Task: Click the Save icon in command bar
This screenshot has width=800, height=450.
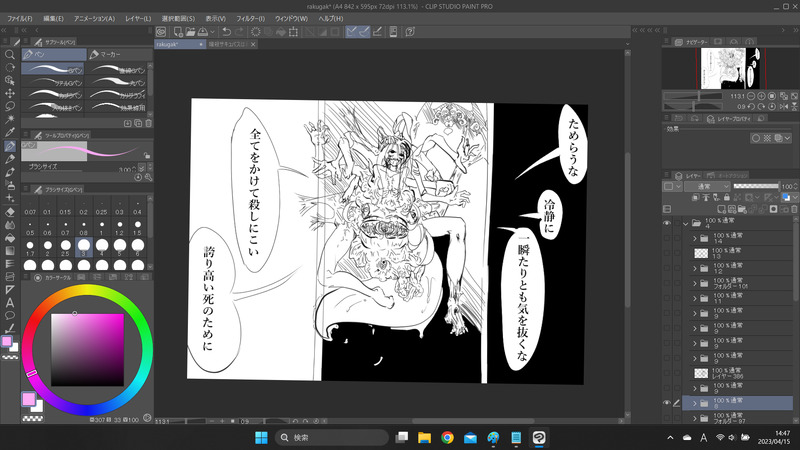Action: click(203, 32)
